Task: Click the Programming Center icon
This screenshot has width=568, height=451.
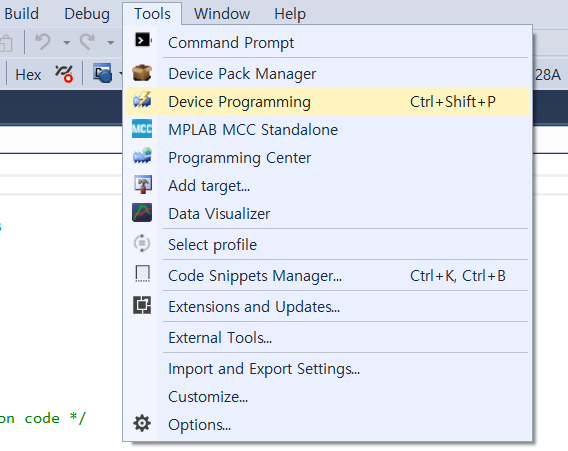Action: coord(142,156)
